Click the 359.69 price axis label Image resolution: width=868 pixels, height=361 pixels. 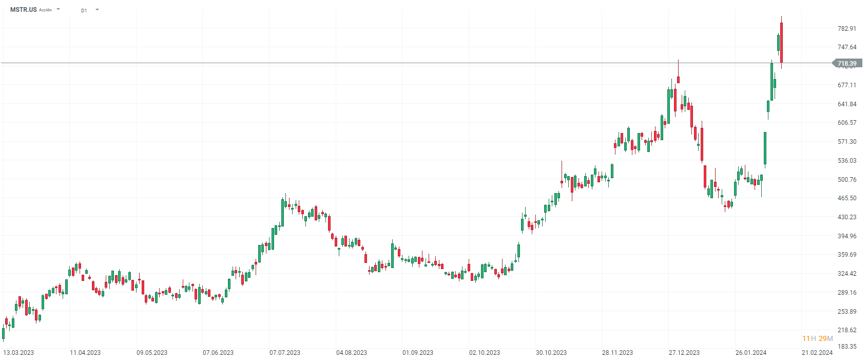[847, 255]
